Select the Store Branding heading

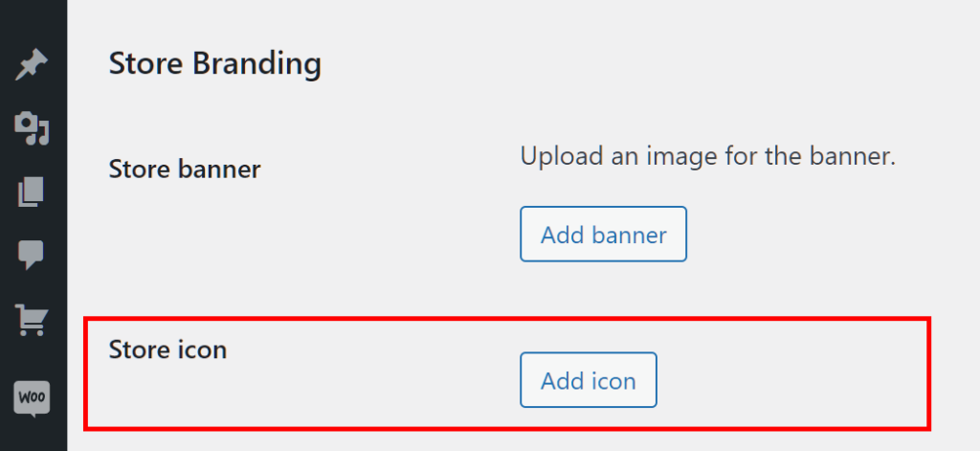point(214,64)
